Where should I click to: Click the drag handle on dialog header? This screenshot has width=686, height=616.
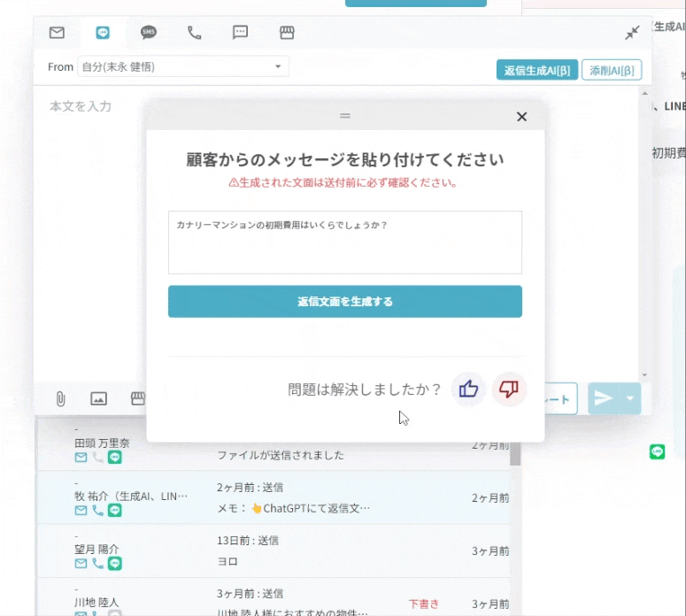345,116
